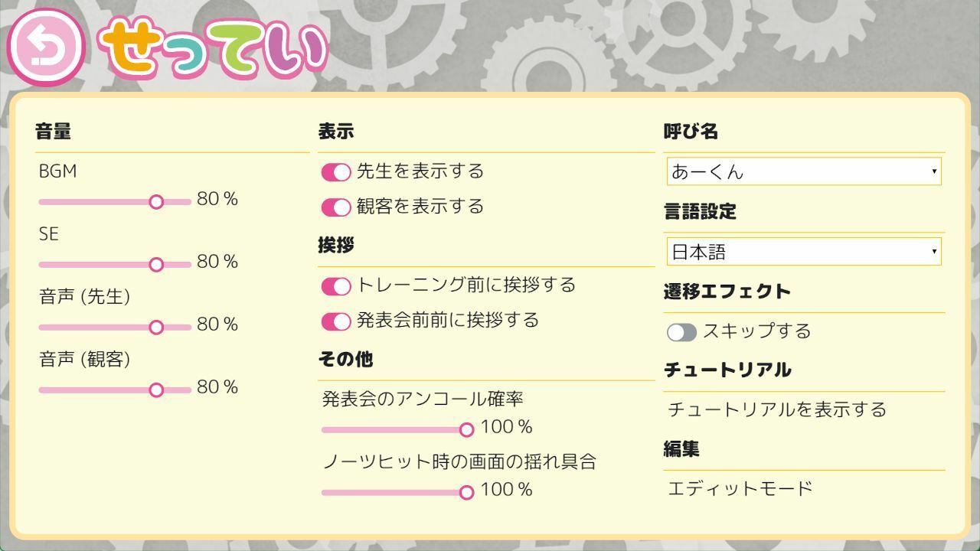
Task: Click the アンコール確率 slider handle
Action: (467, 429)
